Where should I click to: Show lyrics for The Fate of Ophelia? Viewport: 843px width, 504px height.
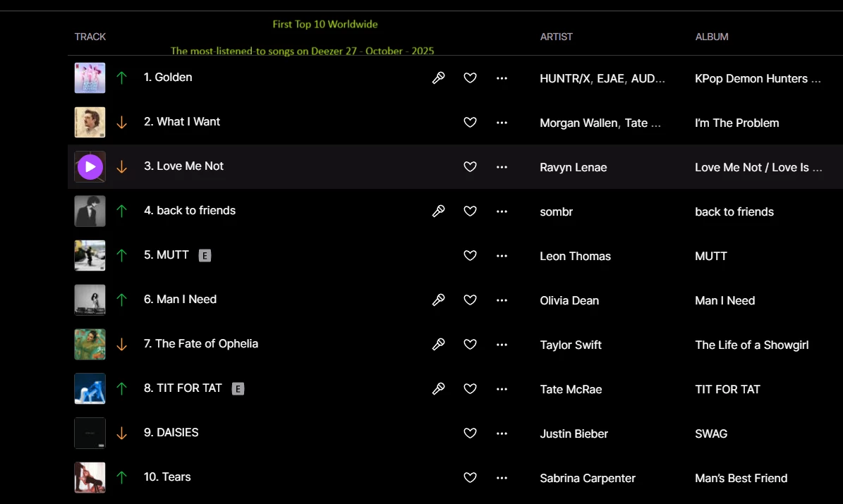click(438, 344)
